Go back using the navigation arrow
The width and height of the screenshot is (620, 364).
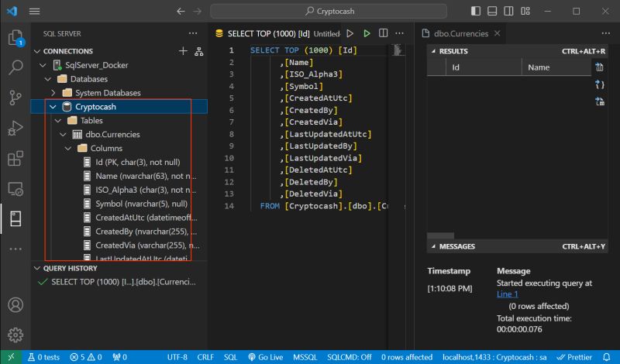click(181, 11)
